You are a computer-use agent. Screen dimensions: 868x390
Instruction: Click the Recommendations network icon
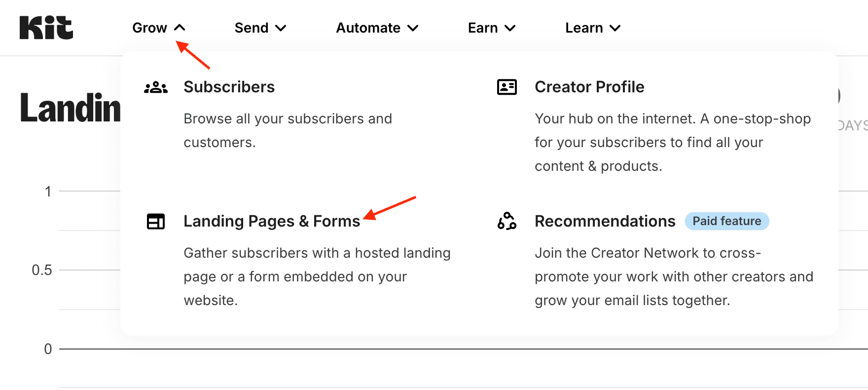point(506,222)
